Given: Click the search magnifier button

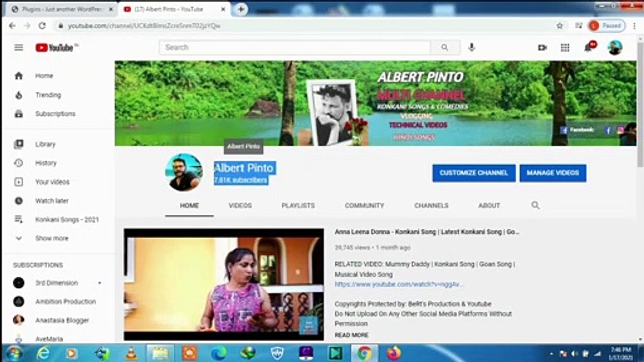Looking at the screenshot, I should click(445, 47).
